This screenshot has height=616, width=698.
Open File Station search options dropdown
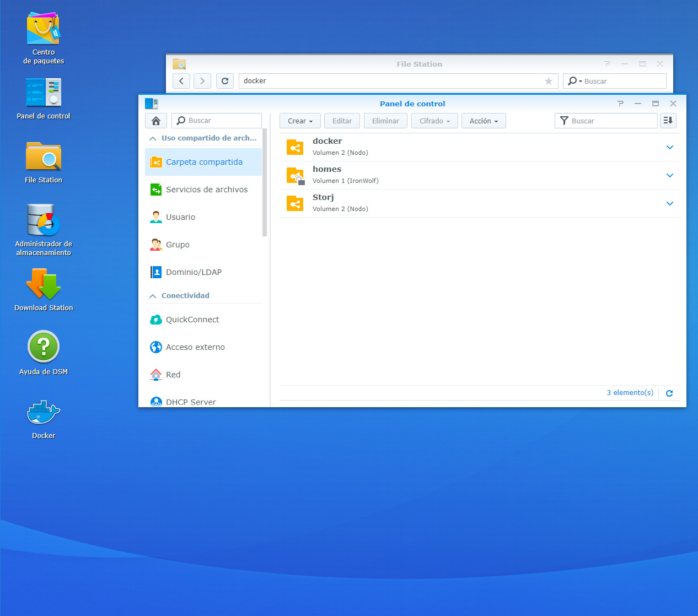(574, 81)
